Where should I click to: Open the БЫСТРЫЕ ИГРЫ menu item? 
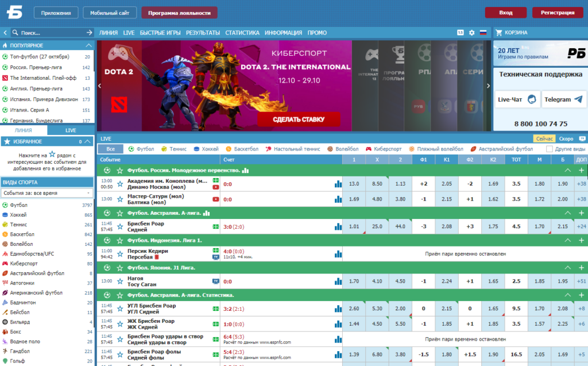pyautogui.click(x=160, y=33)
